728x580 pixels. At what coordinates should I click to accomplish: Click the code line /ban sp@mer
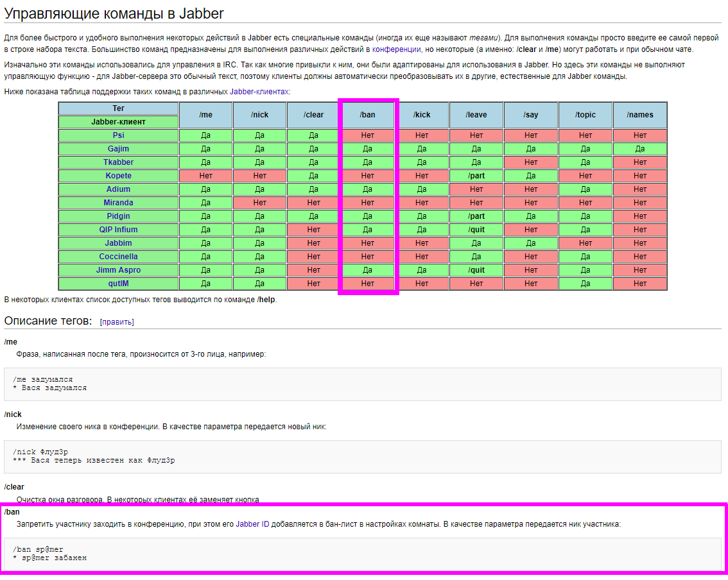pyautogui.click(x=38, y=549)
